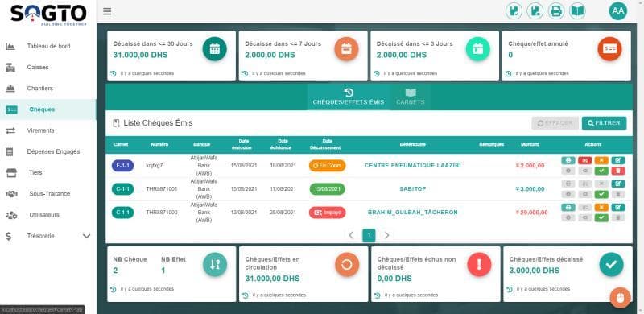Print the THR8871000 cheque row
This screenshot has height=314, width=644.
click(568, 207)
